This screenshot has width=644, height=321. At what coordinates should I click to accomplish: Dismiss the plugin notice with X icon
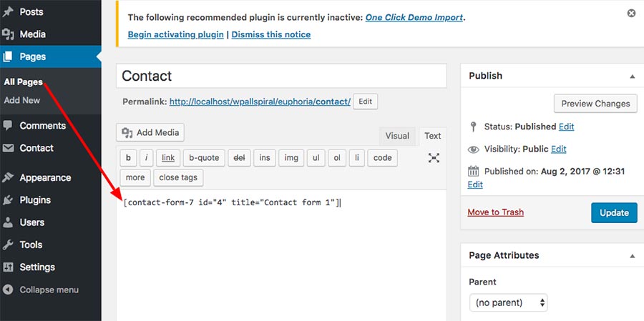click(x=630, y=13)
